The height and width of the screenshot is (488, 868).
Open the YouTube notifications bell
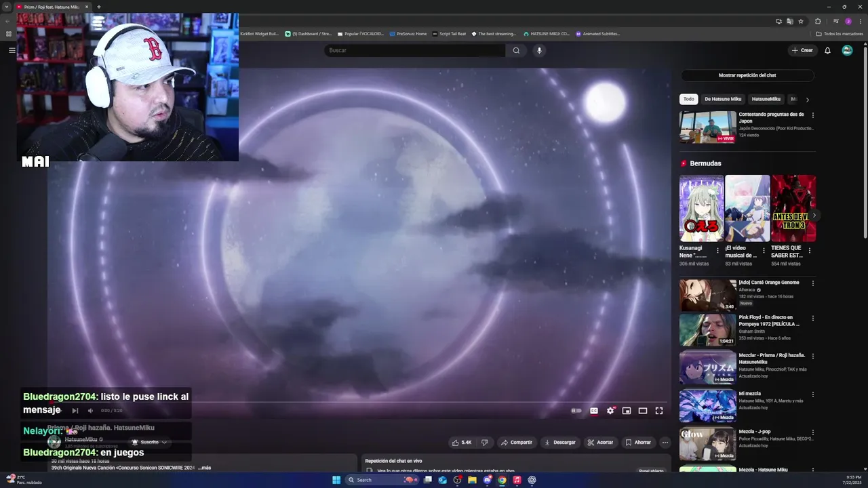point(827,50)
